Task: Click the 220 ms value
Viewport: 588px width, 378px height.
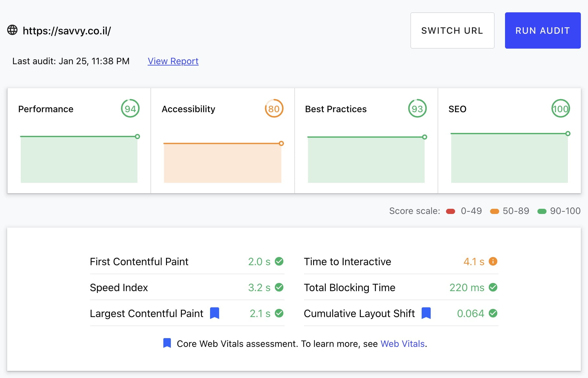Action: [x=467, y=288]
